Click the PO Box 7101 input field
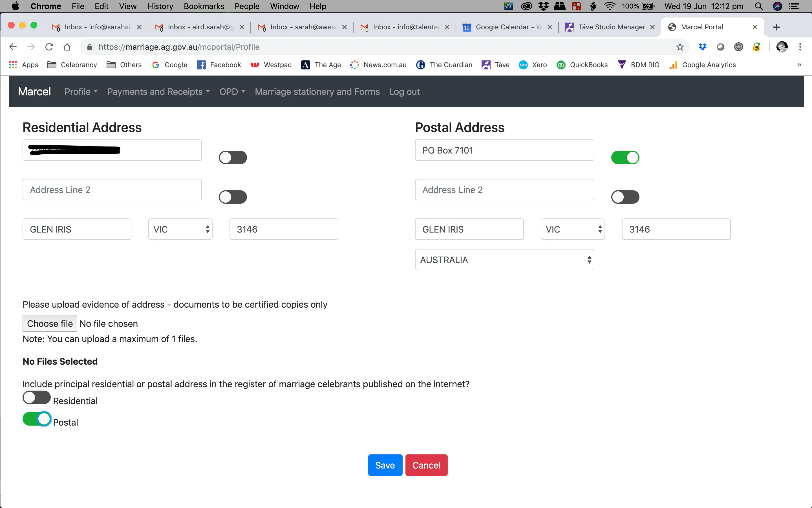This screenshot has height=508, width=812. tap(504, 150)
